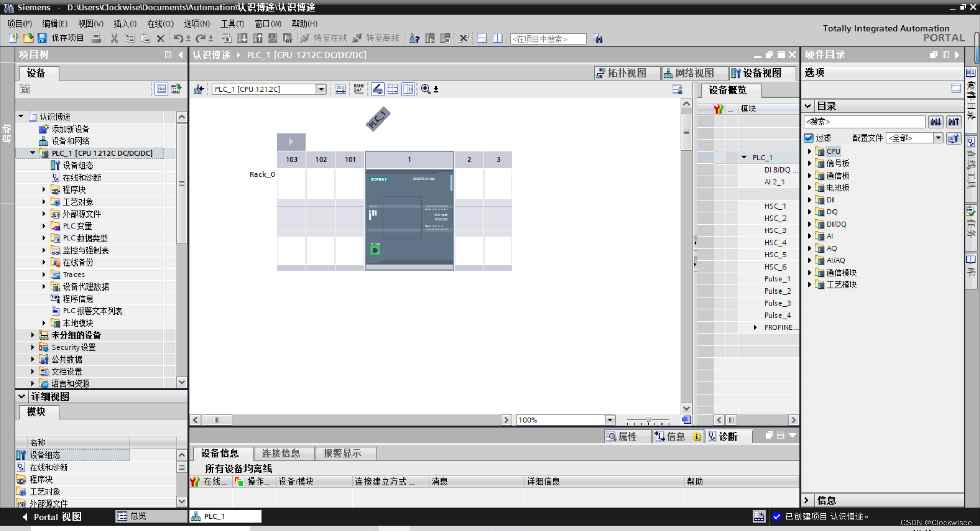Open the 100% zoom level dropdown
The image size is (980, 531).
[610, 420]
